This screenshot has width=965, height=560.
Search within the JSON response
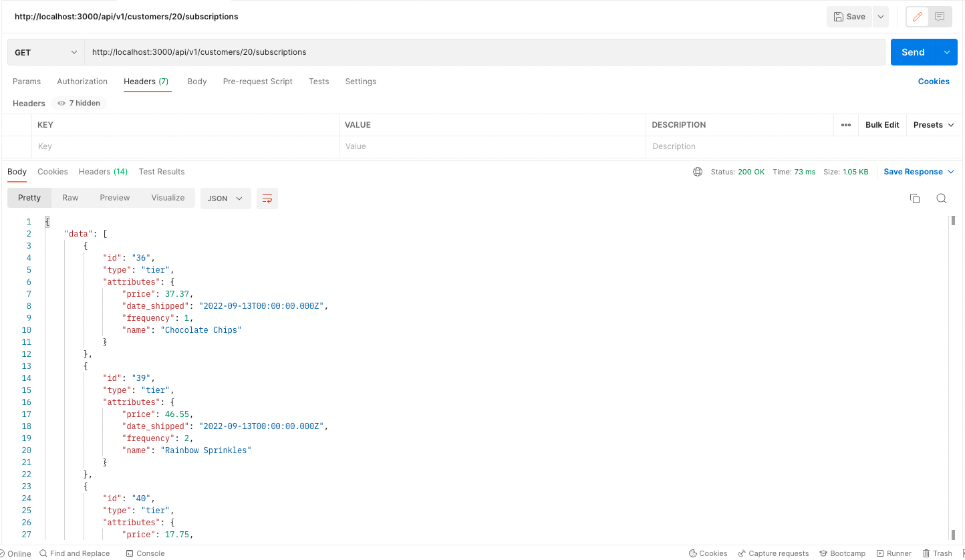click(x=942, y=198)
